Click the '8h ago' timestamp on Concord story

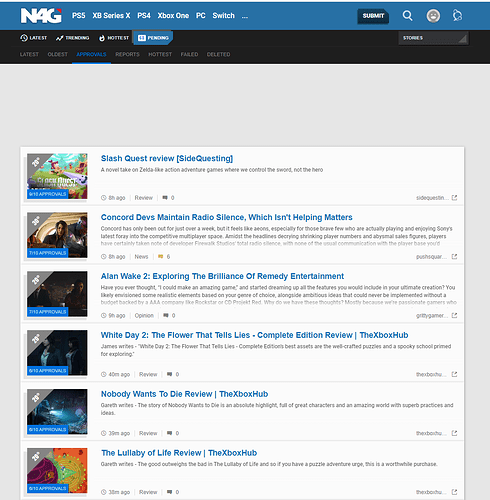point(117,256)
